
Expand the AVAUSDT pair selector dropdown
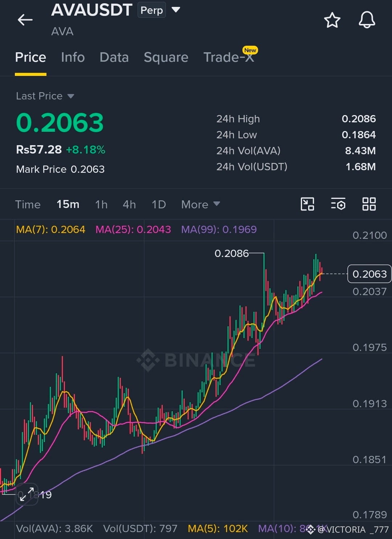pos(176,9)
